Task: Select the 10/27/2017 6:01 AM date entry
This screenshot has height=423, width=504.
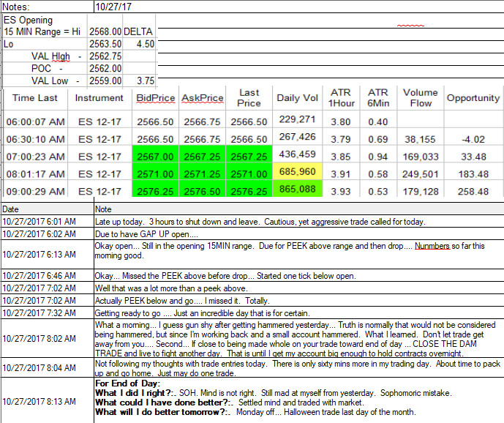Action: point(40,222)
